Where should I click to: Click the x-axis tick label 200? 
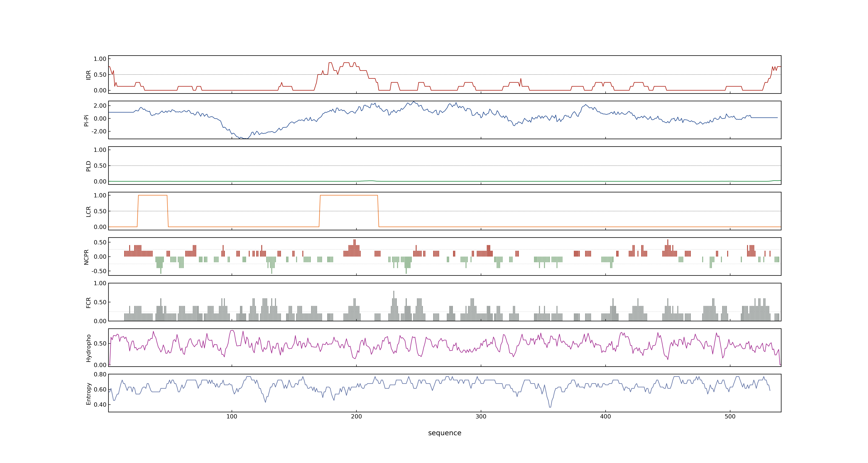click(x=356, y=416)
